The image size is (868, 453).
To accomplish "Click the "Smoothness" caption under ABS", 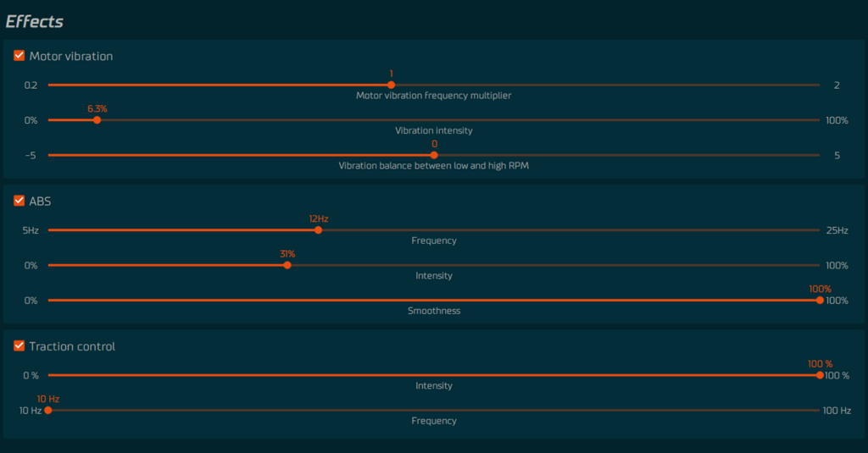I will click(434, 311).
